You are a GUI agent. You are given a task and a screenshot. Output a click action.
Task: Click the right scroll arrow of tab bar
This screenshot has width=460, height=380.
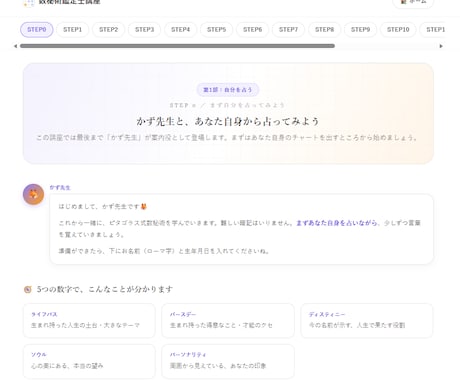(441, 46)
